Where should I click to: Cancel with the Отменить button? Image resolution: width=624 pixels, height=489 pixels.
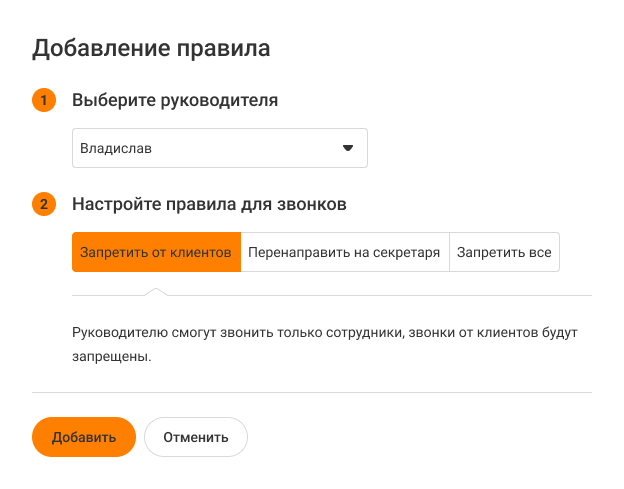[196, 437]
